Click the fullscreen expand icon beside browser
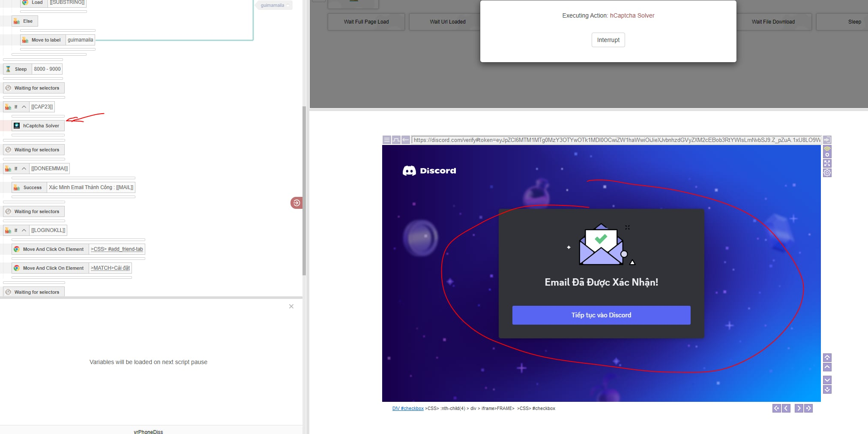The width and height of the screenshot is (868, 434). pos(827,163)
